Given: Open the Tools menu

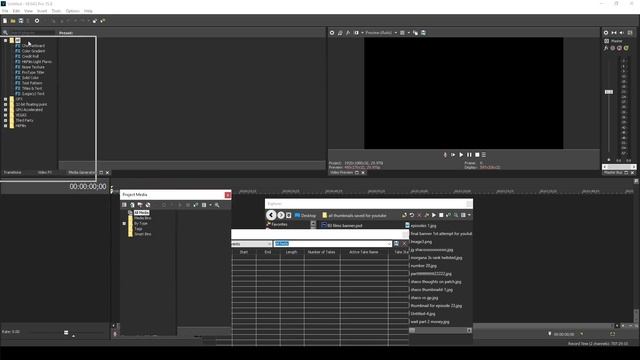Looking at the screenshot, I should 56,11.
